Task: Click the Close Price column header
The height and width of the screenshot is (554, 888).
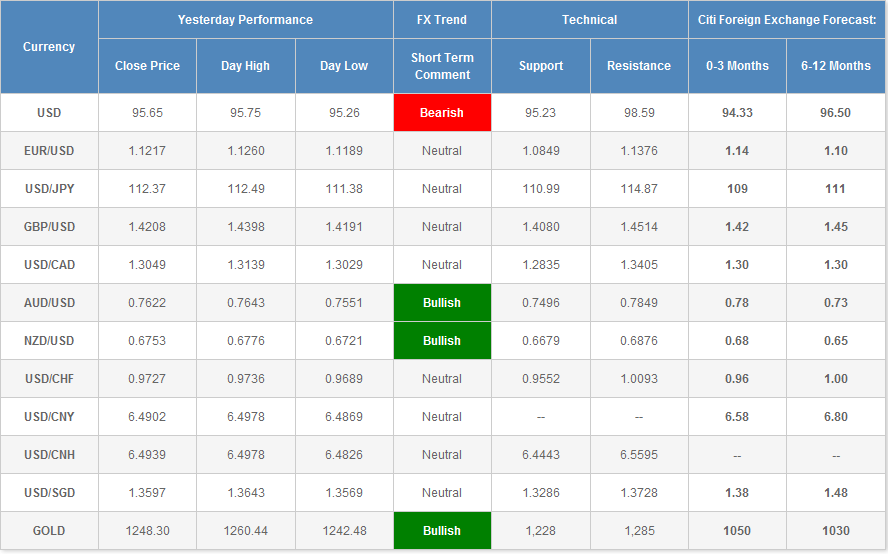Action: [147, 66]
